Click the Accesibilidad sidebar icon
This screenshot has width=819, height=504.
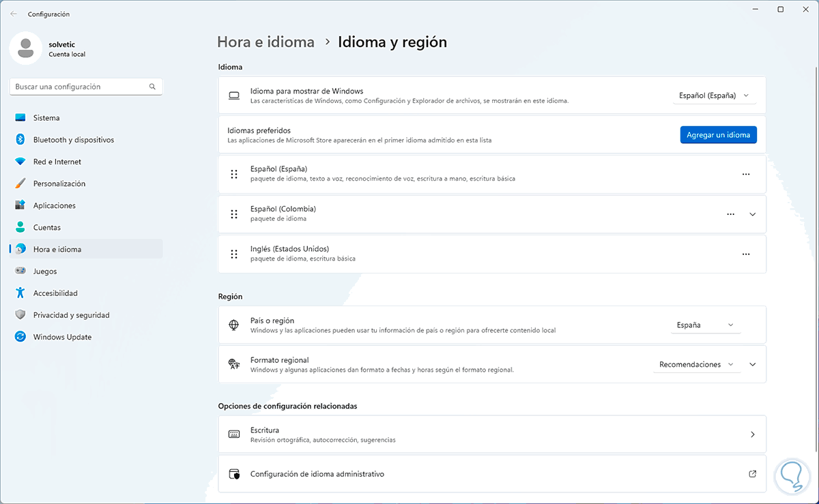[20, 293]
